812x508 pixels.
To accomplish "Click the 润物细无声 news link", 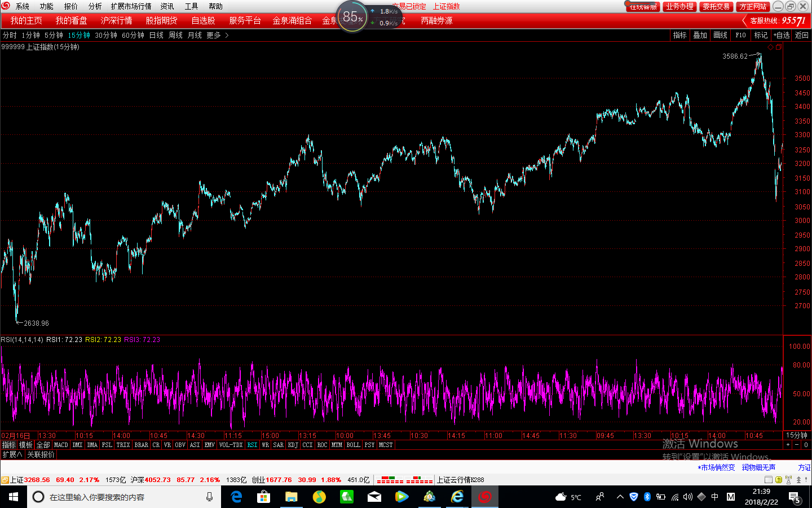I will [759, 467].
